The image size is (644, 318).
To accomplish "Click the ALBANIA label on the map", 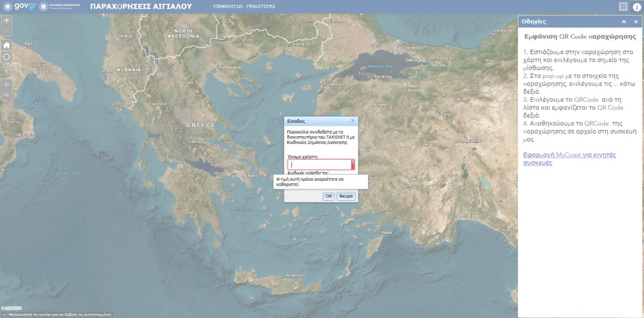I will point(129,70).
